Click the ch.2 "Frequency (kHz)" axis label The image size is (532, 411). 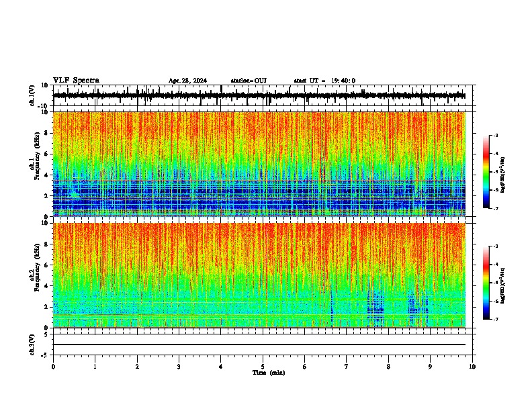(38, 267)
